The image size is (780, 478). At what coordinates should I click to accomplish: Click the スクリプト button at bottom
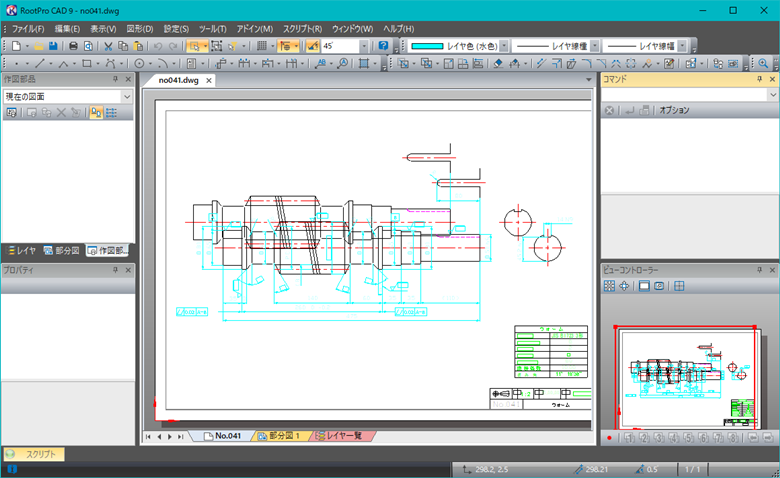point(36,454)
